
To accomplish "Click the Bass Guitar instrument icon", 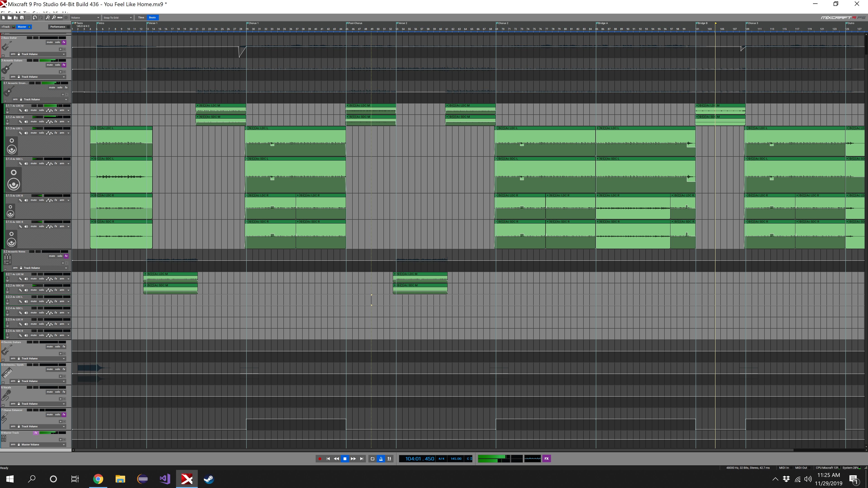I will coord(7,46).
